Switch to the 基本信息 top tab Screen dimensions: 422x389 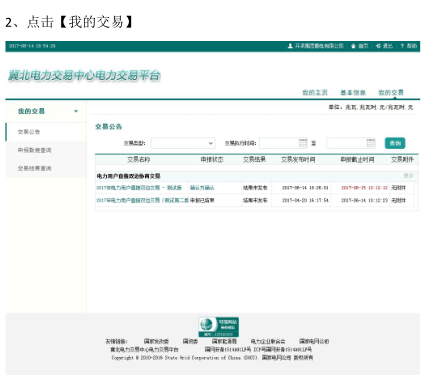[353, 92]
